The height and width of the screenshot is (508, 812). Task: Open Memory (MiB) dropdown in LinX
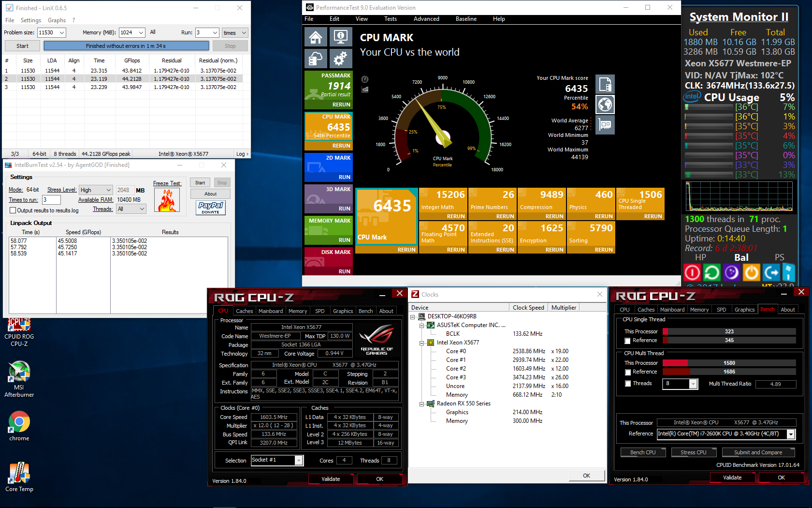tap(141, 32)
